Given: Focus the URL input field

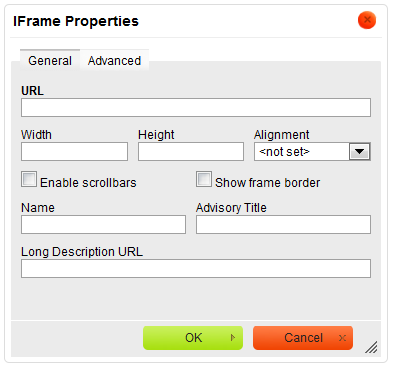Looking at the screenshot, I should coord(196,107).
